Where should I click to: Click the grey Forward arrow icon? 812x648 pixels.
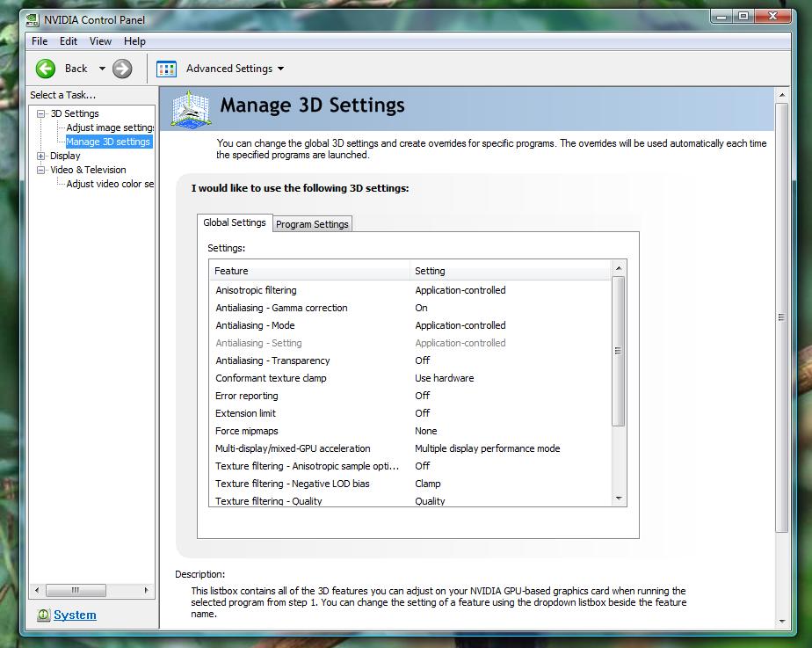coord(122,69)
